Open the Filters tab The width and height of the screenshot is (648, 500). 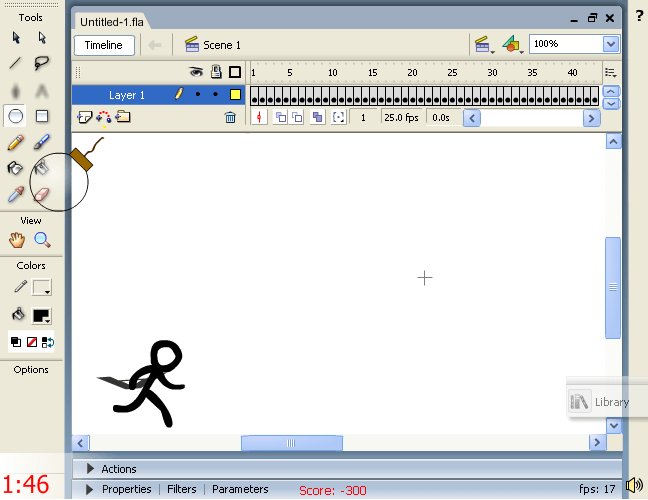[x=181, y=489]
